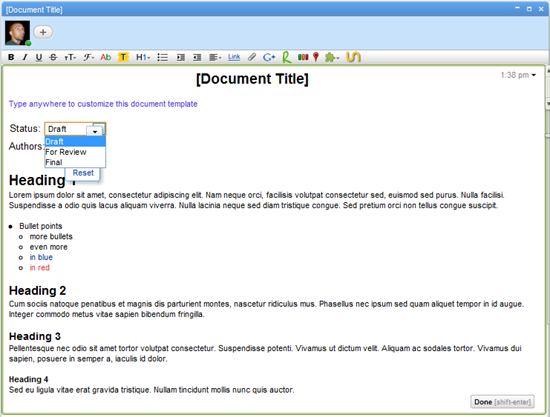550x417 pixels.
Task: Click the 'more bullets' list item
Action: [51, 236]
